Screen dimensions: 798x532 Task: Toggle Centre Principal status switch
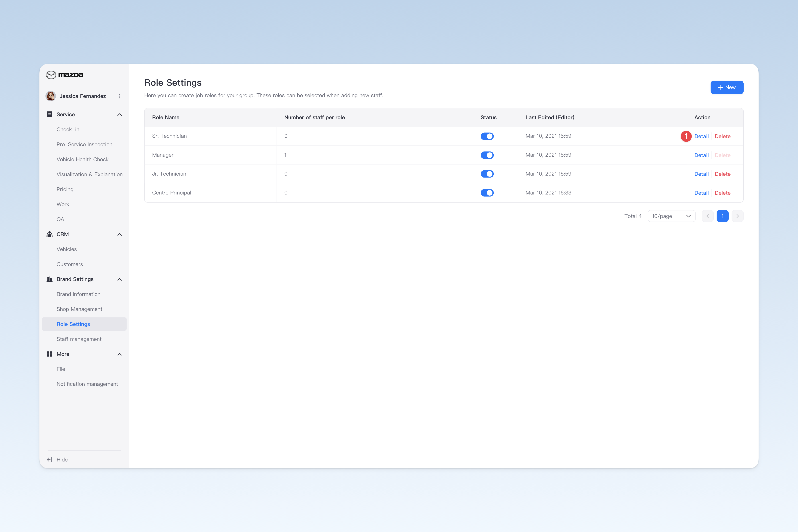[487, 193]
